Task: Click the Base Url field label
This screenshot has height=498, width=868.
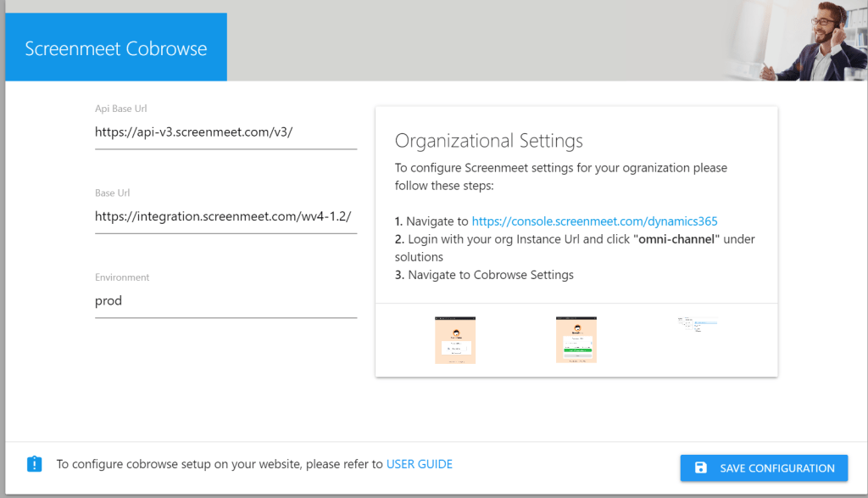Action: (x=113, y=193)
